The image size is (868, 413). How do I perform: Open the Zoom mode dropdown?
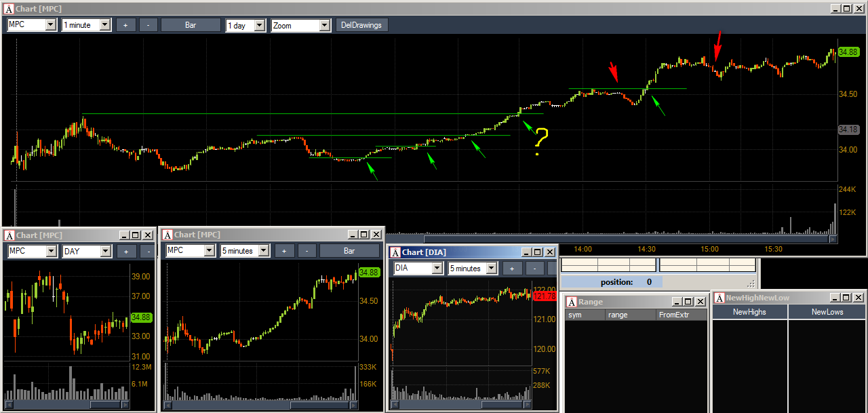click(x=301, y=25)
